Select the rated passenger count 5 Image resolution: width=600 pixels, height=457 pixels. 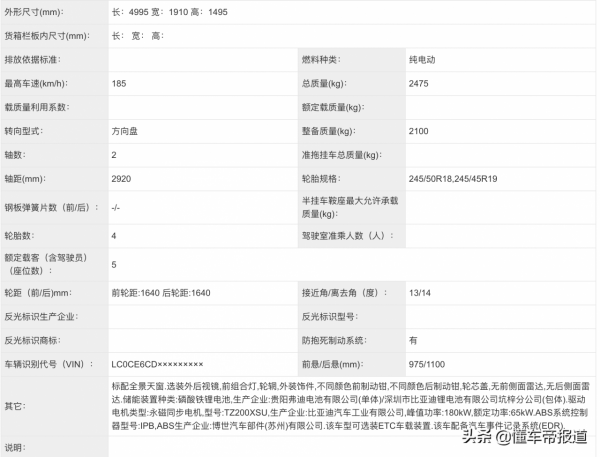coord(114,264)
